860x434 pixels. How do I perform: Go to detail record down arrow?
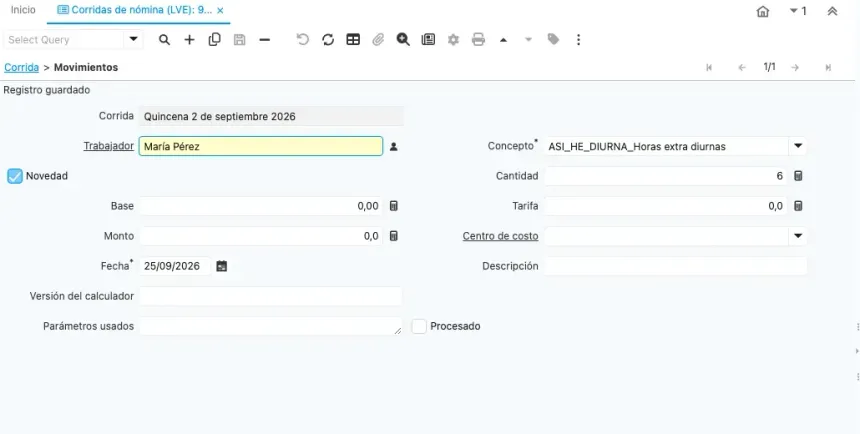[528, 40]
